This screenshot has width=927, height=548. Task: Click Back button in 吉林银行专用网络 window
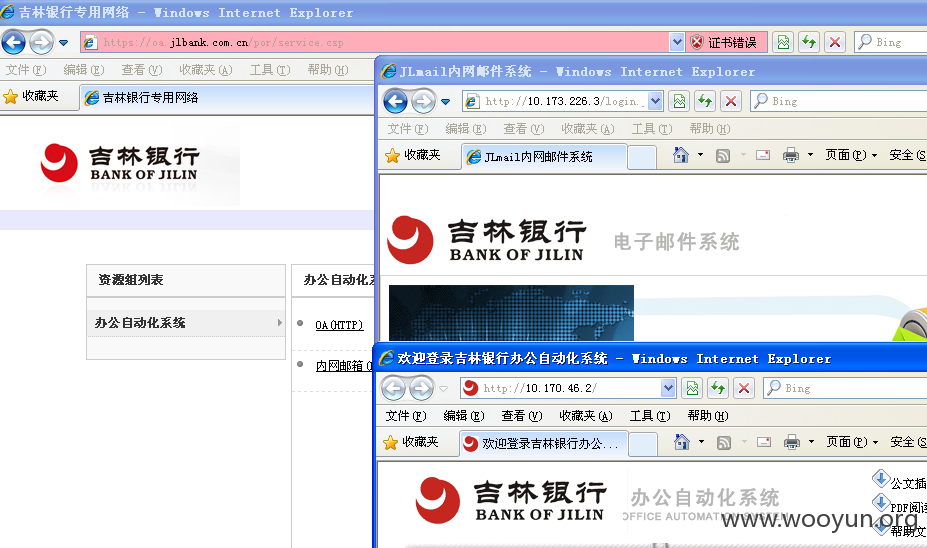click(14, 43)
